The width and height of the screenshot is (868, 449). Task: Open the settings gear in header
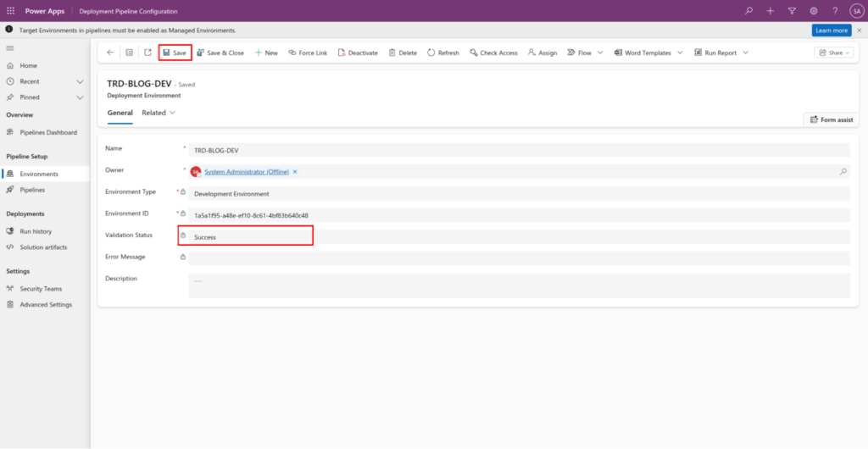(814, 11)
